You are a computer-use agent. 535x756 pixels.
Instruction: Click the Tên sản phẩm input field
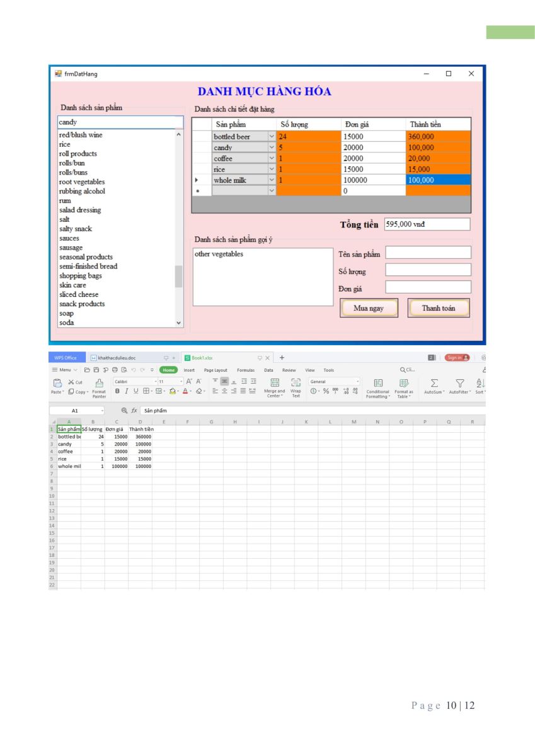point(429,253)
